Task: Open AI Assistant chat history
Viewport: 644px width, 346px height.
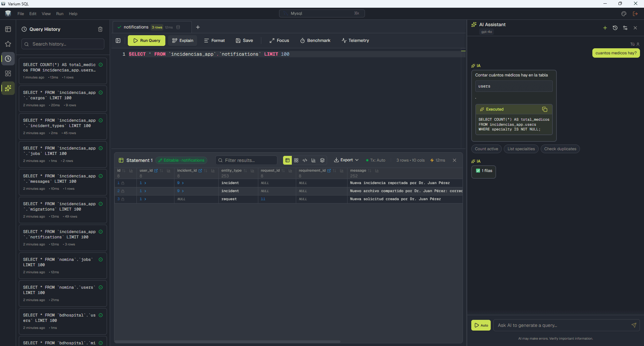Action: tap(615, 28)
